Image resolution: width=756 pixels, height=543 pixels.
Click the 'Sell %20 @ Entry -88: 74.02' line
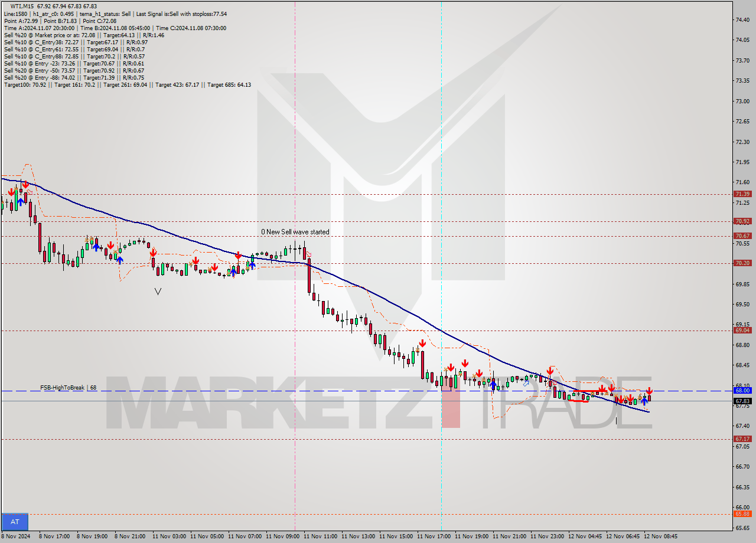(x=74, y=78)
